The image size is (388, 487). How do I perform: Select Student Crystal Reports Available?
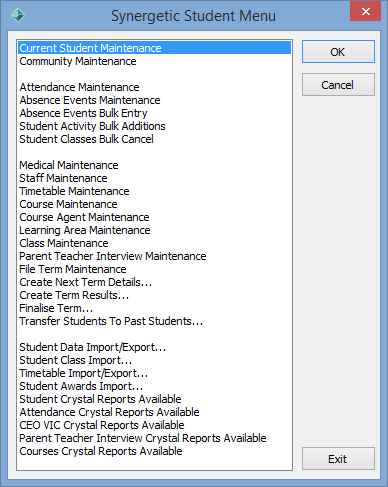point(100,399)
